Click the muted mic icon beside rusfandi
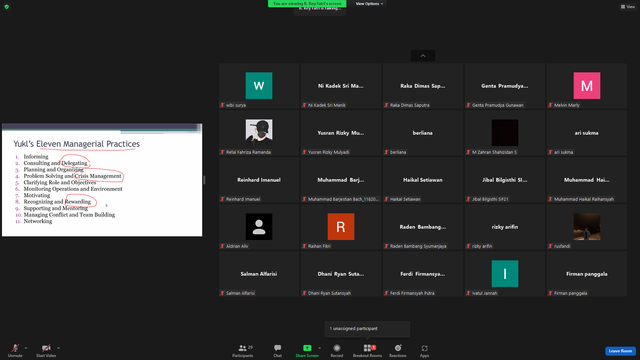Screen dimensions: 640x360 (x=550, y=246)
